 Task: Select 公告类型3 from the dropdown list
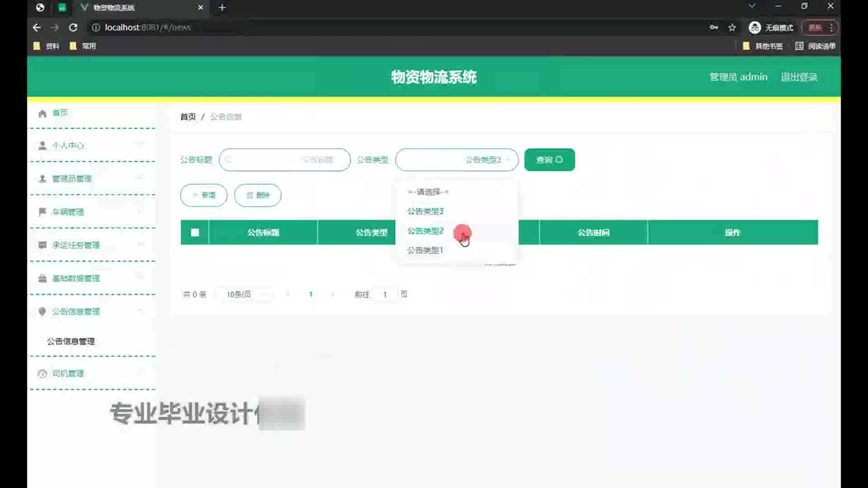coord(457,211)
